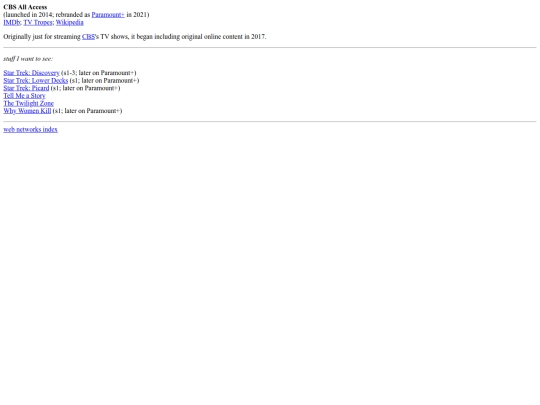Go to web networks index
Image resolution: width=540 pixels, height=405 pixels.
click(30, 129)
